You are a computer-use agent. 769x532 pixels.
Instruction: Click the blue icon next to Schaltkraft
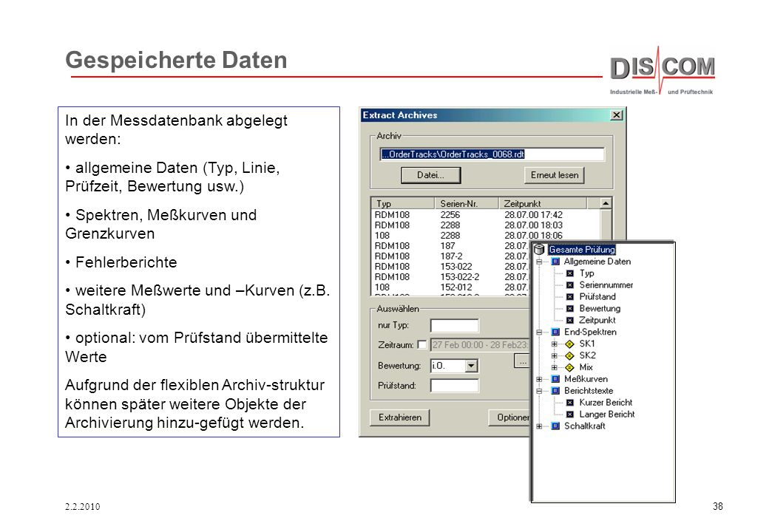(555, 426)
